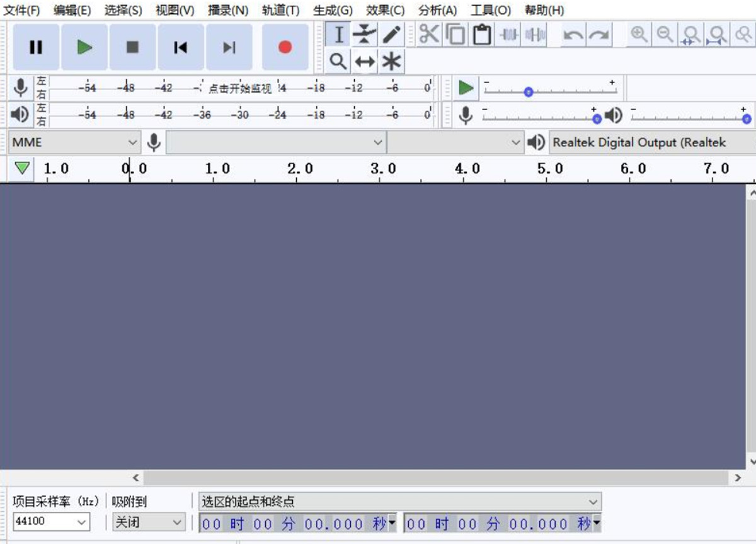Click the Cut scissors icon
The image size is (756, 544).
click(x=429, y=34)
